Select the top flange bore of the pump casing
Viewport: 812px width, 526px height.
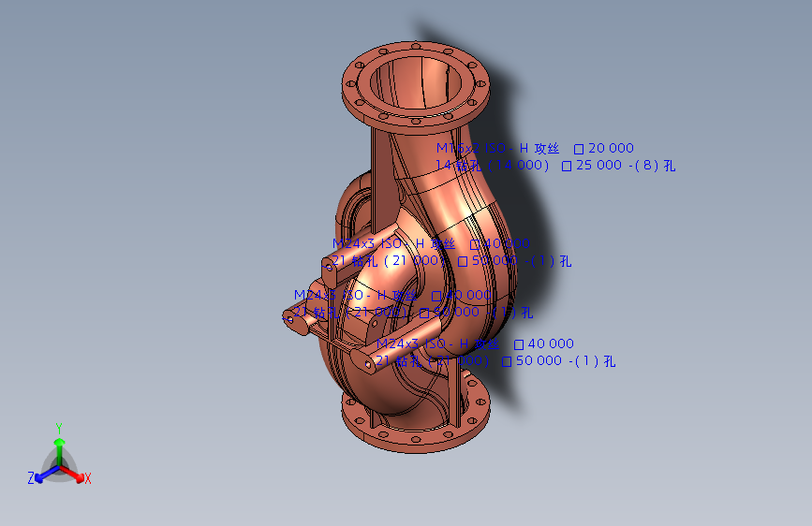coord(415,83)
